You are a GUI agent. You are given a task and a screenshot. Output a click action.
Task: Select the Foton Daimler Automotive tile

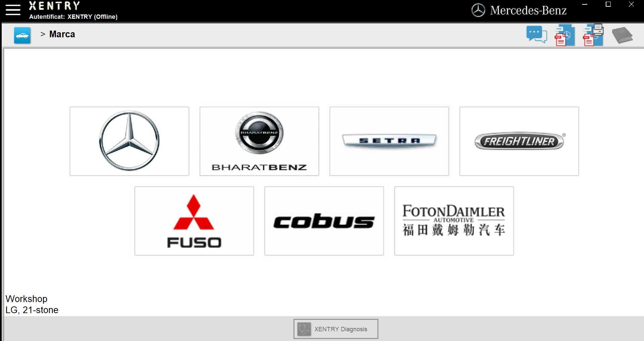click(x=454, y=221)
